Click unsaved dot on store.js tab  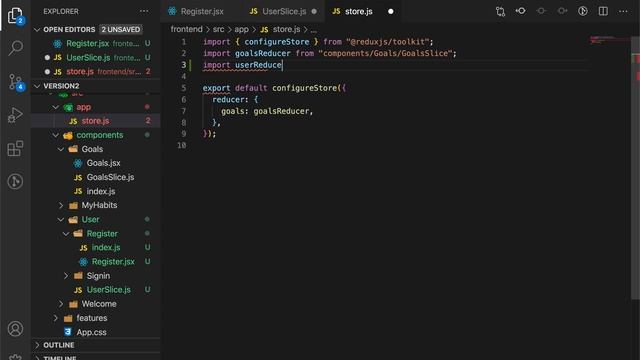coord(391,11)
